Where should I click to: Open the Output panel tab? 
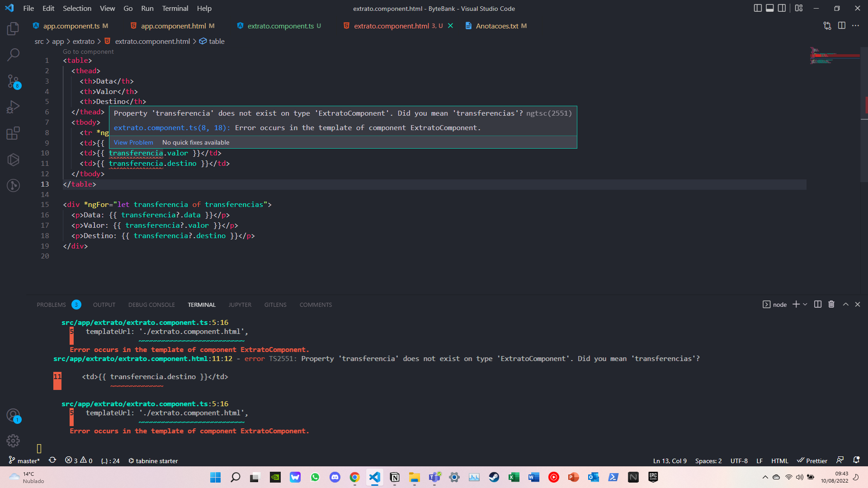tap(104, 305)
